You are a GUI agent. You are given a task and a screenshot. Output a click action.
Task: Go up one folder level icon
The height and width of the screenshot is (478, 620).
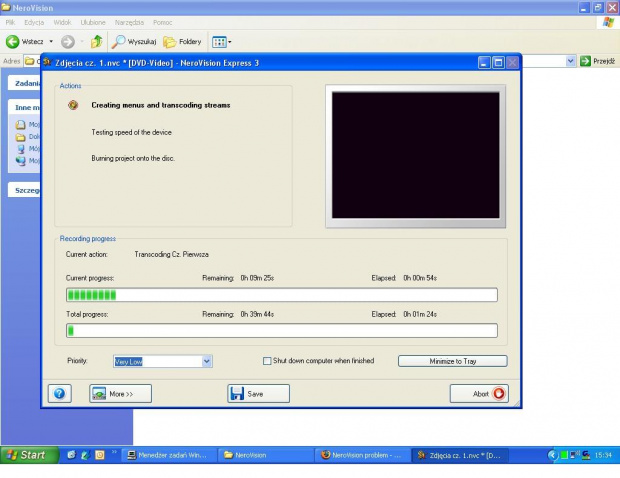point(96,42)
